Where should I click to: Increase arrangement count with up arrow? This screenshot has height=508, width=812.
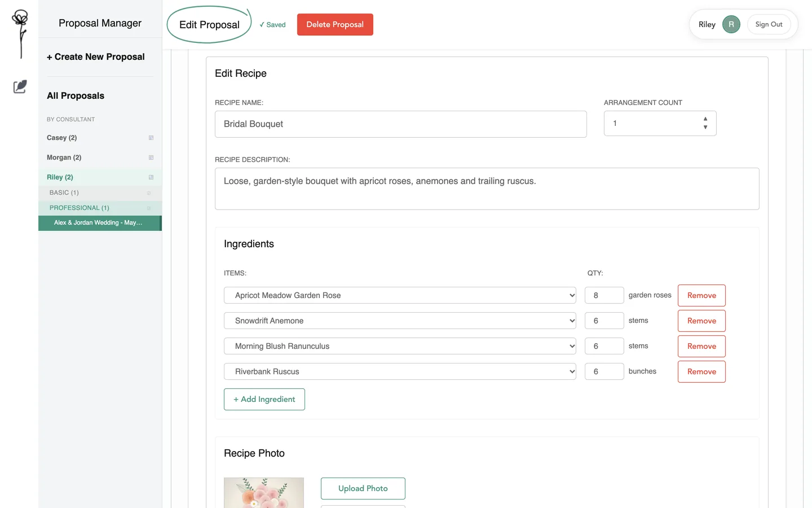coord(705,119)
